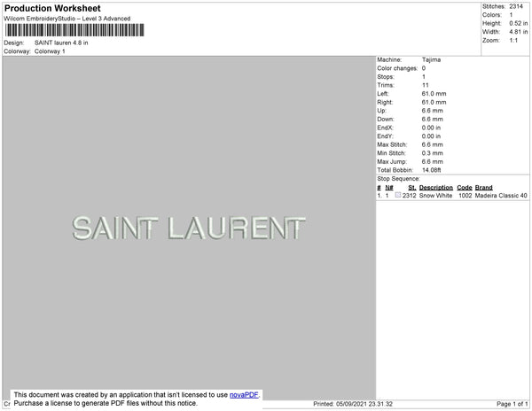Select the Up value 6.6 mm
532x411 pixels.
(x=433, y=111)
